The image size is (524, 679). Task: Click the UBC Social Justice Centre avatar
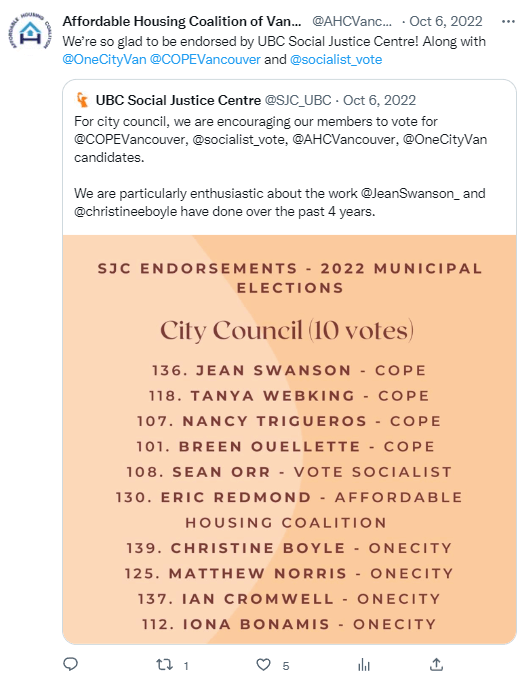click(82, 100)
